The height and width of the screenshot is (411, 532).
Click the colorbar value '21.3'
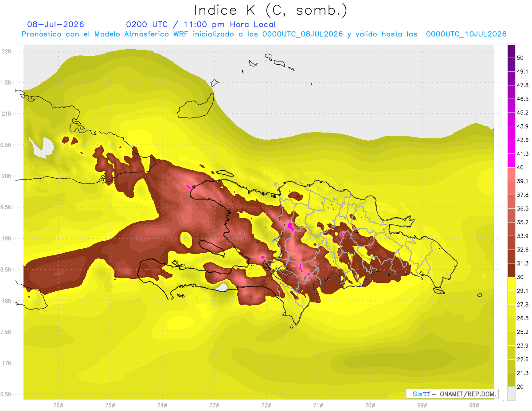[x=523, y=373]
